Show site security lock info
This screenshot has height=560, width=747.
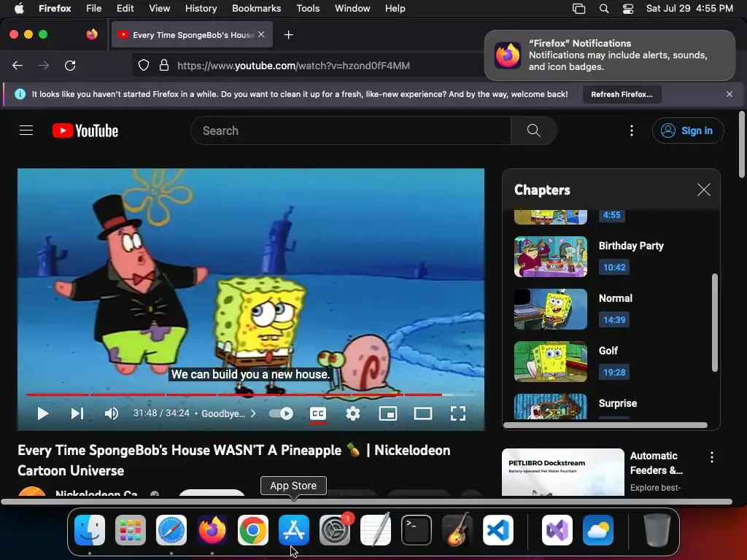[164, 65]
